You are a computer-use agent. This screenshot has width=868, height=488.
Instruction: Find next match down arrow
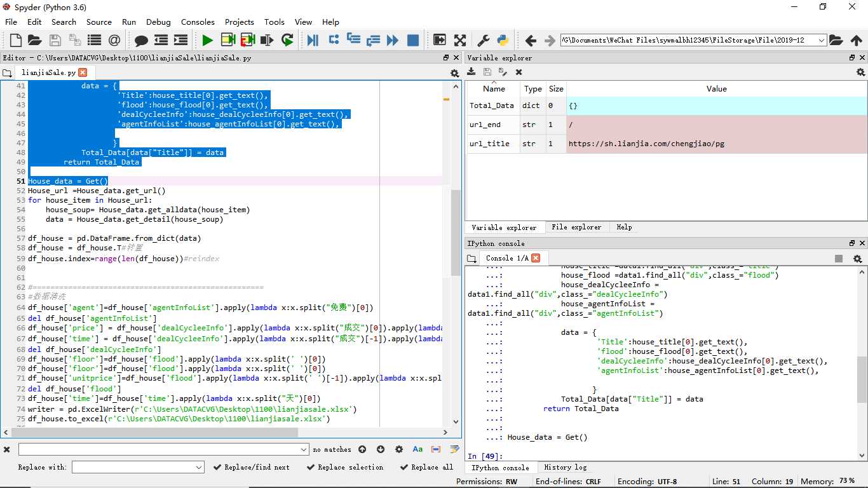tap(381, 449)
